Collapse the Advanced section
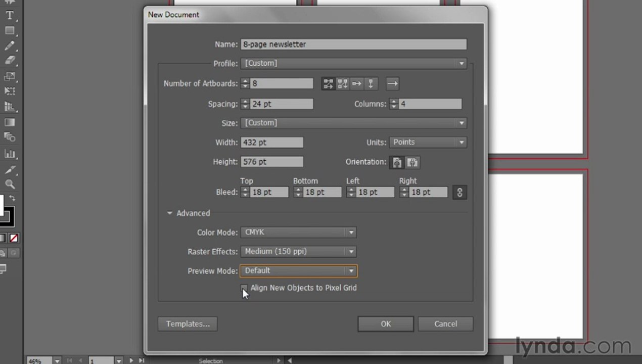 click(x=170, y=213)
